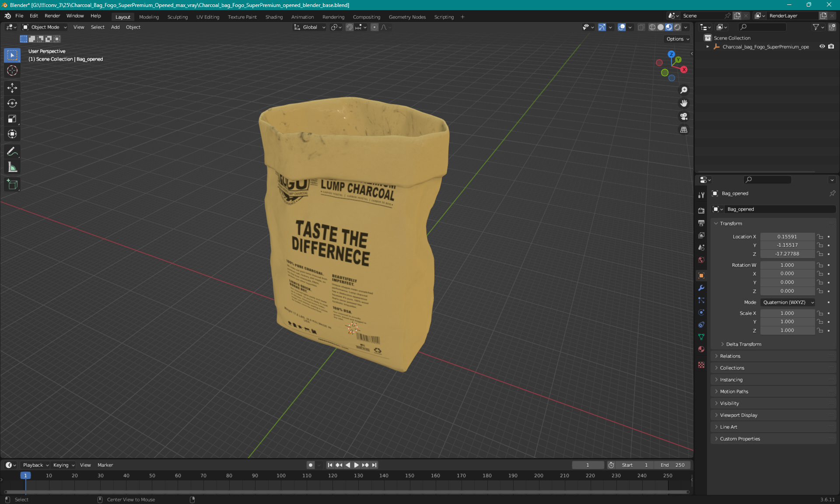
Task: Toggle snapping magnet
Action: point(349,27)
